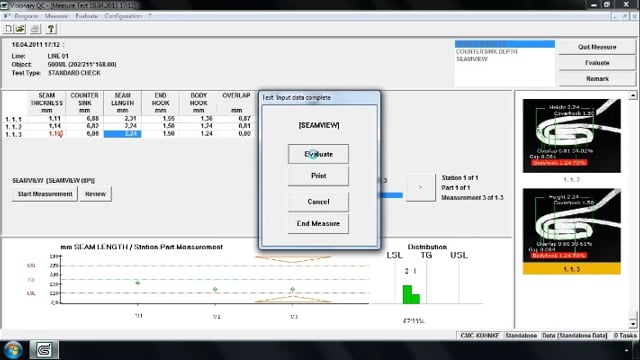Select overlap value 0,87 in row 1.1.1
Viewport: 640px width, 360px height.
tap(244, 119)
